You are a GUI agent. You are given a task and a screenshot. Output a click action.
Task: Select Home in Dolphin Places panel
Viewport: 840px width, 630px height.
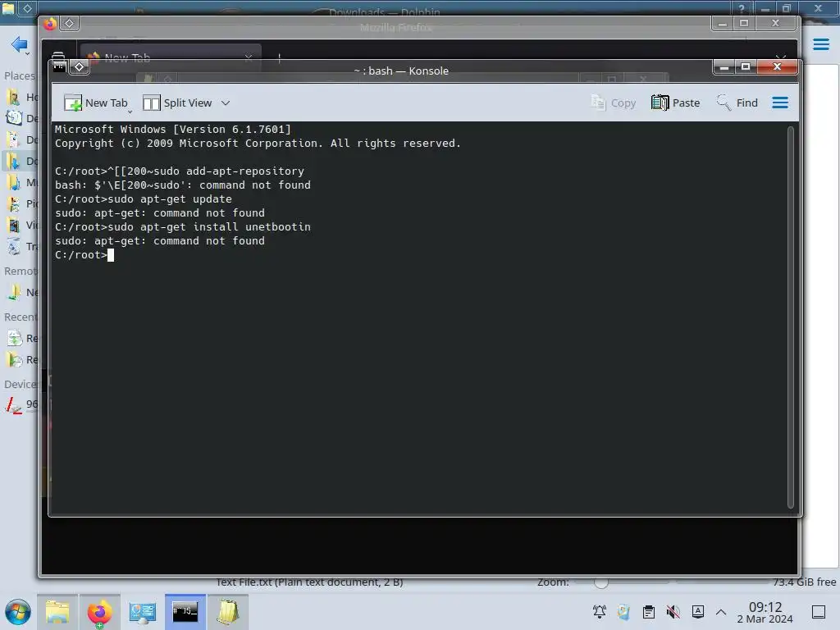pos(21,97)
